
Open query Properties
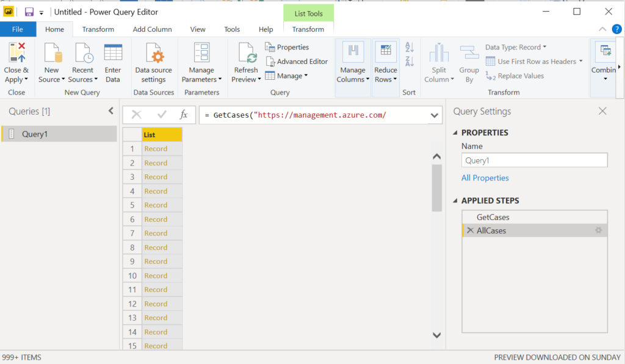(287, 47)
